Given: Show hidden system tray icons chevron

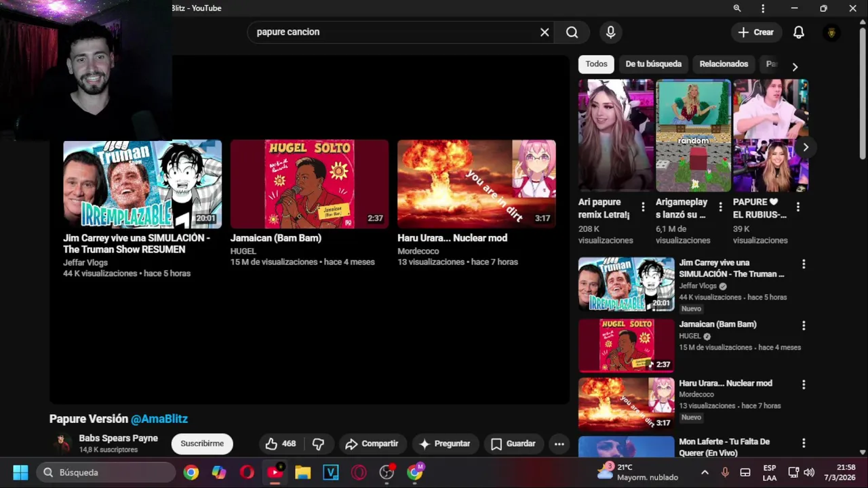Looking at the screenshot, I should [705, 472].
